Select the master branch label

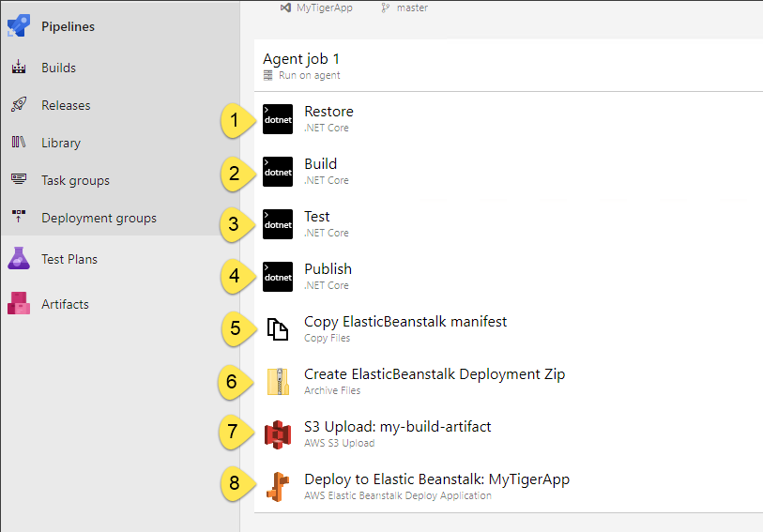412,8
